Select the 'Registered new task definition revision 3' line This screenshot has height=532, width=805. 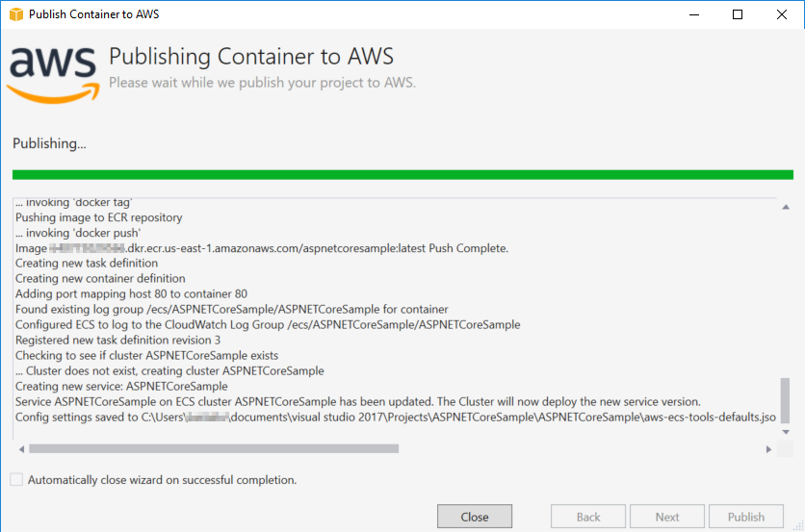coord(117,340)
